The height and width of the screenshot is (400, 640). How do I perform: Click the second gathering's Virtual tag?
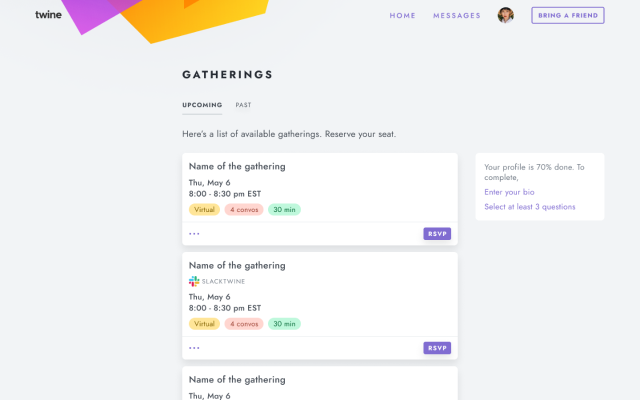[204, 324]
